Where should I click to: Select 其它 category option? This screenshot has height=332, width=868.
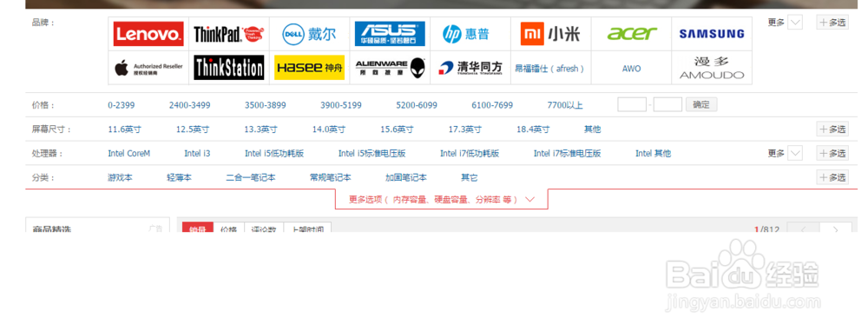point(470,178)
